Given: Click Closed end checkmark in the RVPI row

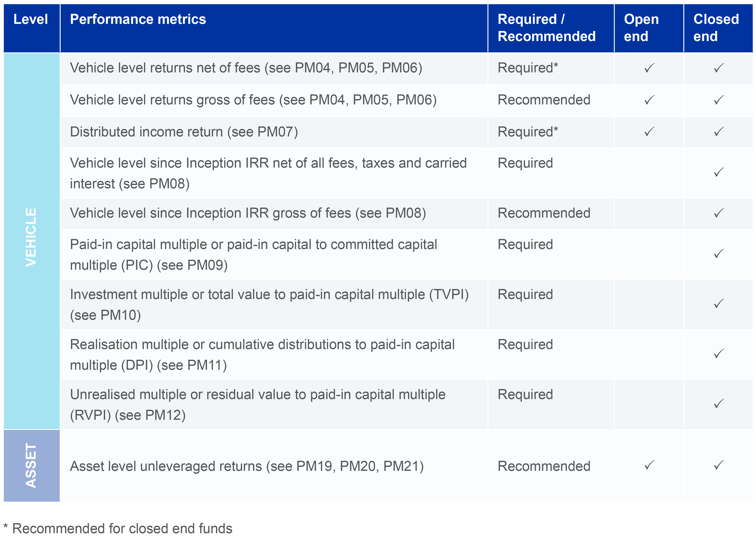Looking at the screenshot, I should click(x=718, y=404).
